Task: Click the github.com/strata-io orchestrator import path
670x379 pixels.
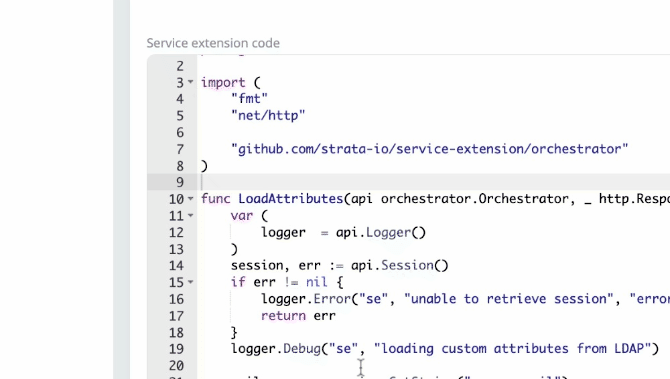Action: point(429,149)
